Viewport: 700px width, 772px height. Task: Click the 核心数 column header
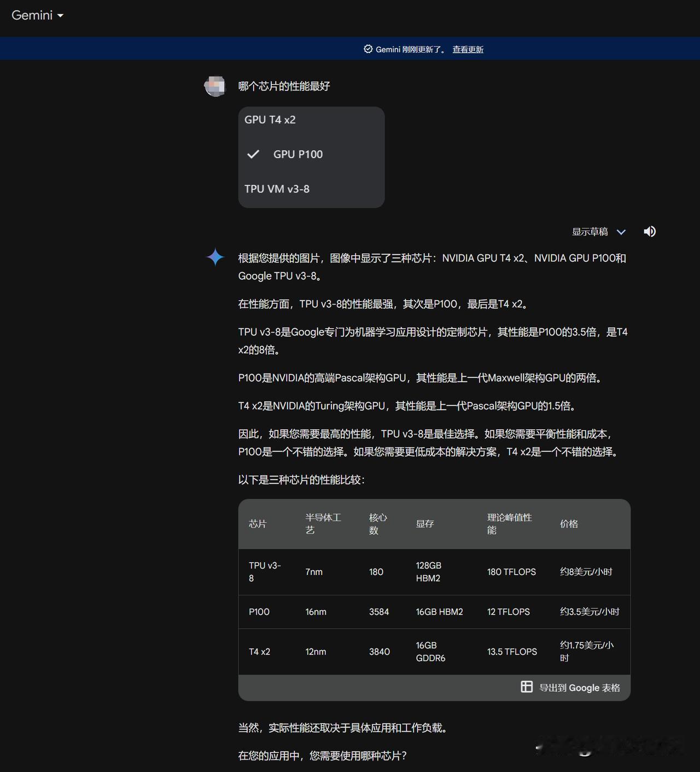click(378, 524)
